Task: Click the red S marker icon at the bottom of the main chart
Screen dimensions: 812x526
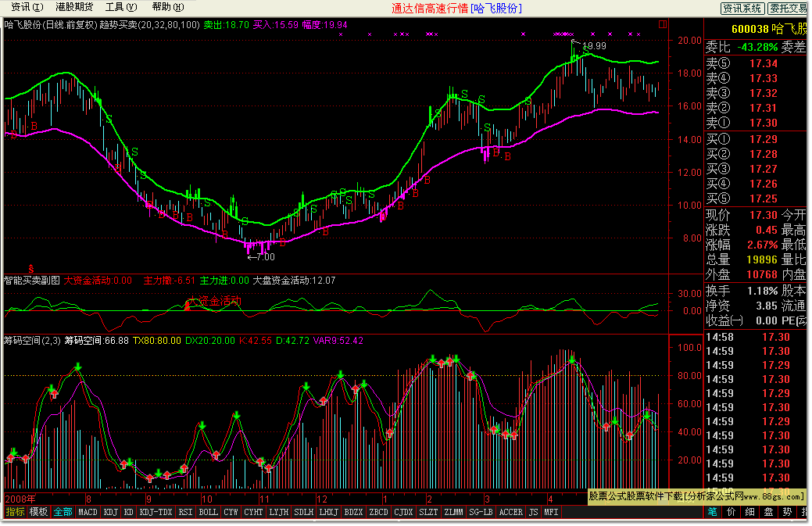Action: (x=31, y=269)
